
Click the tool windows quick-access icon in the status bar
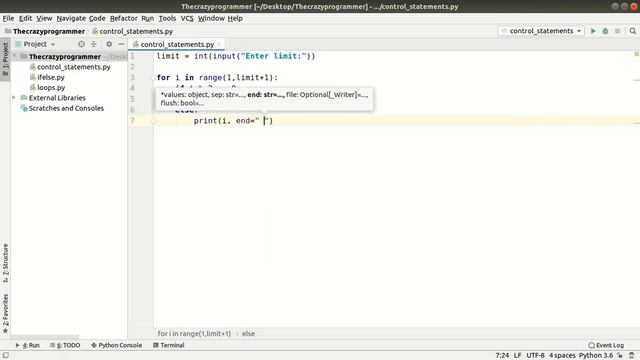coord(5,356)
